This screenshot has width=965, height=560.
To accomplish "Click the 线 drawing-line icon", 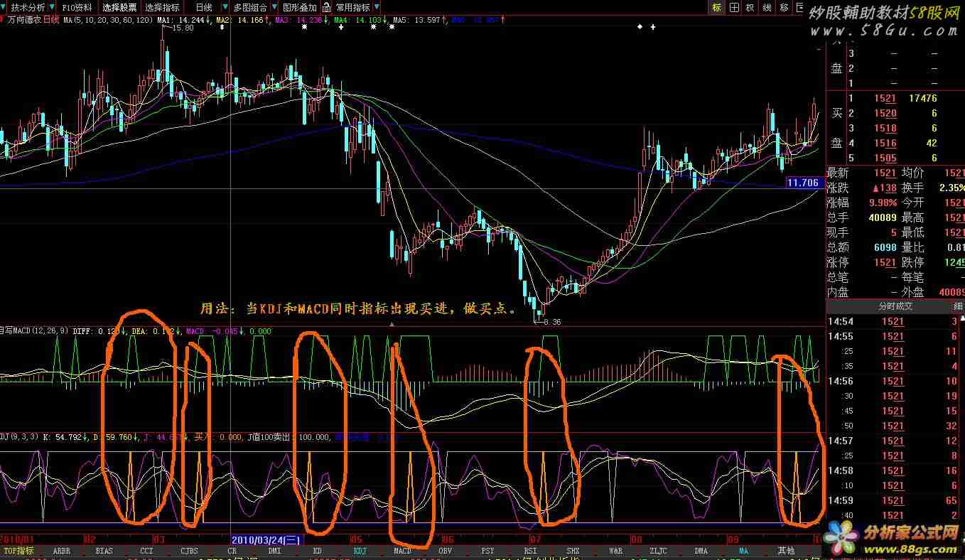I will [x=767, y=7].
